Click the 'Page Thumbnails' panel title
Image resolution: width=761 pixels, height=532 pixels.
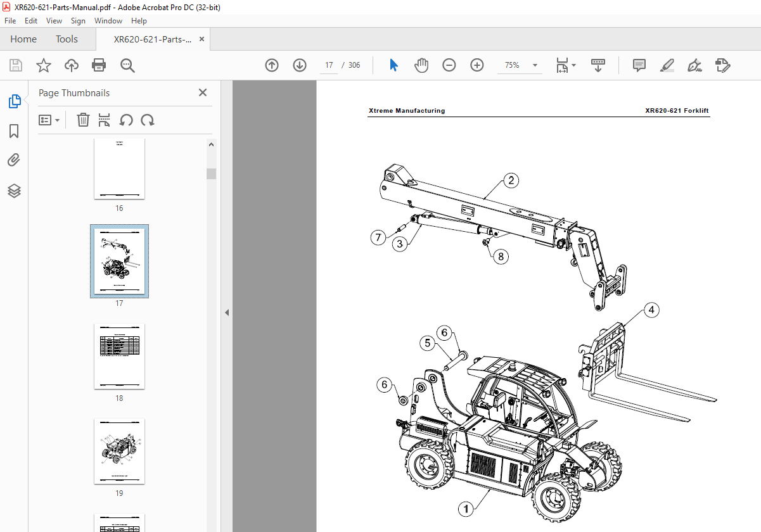pyautogui.click(x=74, y=93)
